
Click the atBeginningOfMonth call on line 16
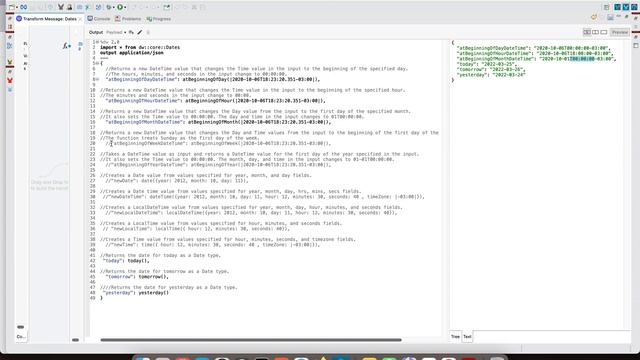[x=259, y=122]
